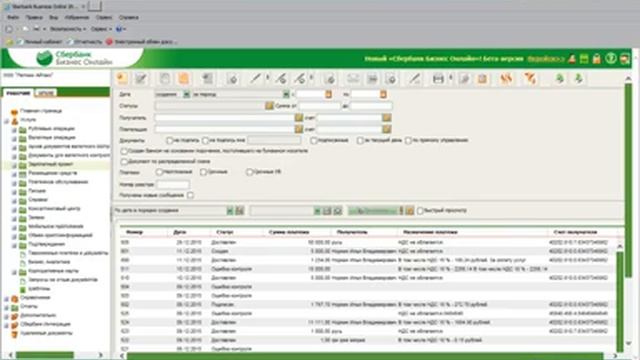Click the icon right of the sort combo

pyautogui.click(x=240, y=211)
